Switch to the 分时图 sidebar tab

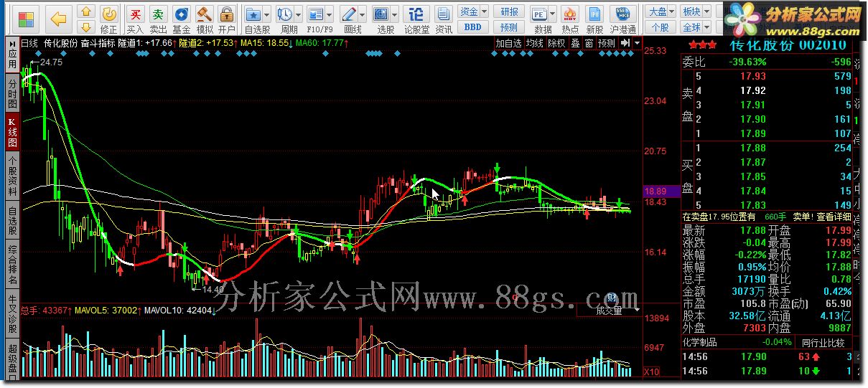[x=13, y=93]
